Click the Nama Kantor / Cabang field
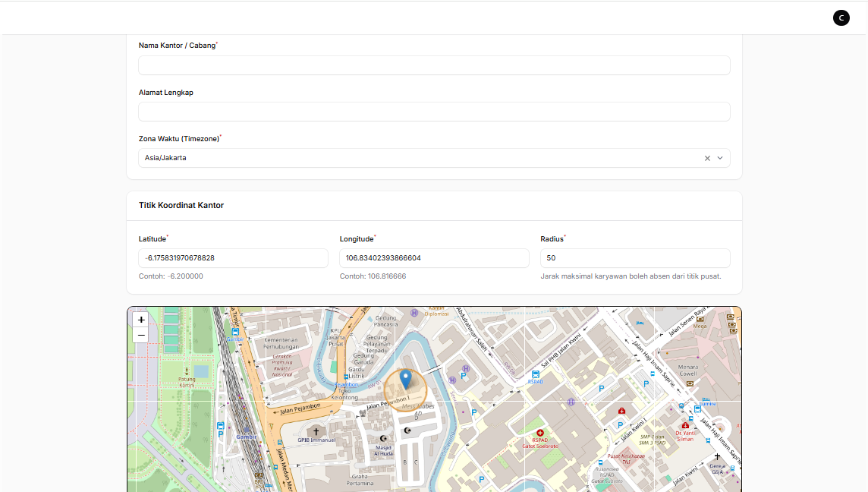This screenshot has width=868, height=492. pyautogui.click(x=434, y=65)
